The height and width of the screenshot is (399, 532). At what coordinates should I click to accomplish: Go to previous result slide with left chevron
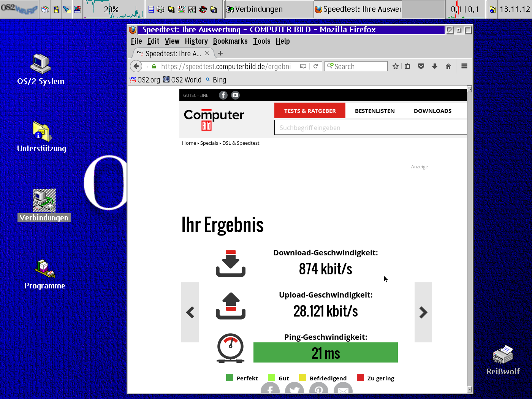pyautogui.click(x=190, y=312)
